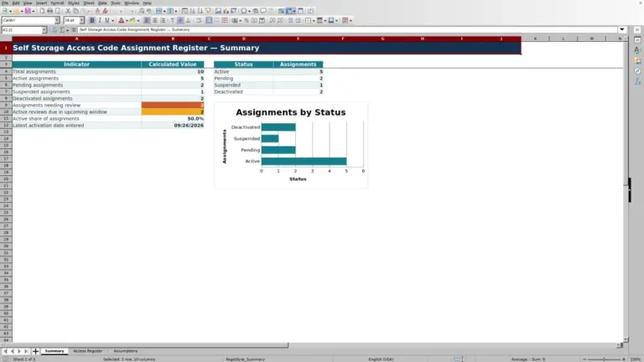Viewport: 644px width, 362px height.
Task: Open the Borders dropdown arrow
Action: click(x=314, y=20)
